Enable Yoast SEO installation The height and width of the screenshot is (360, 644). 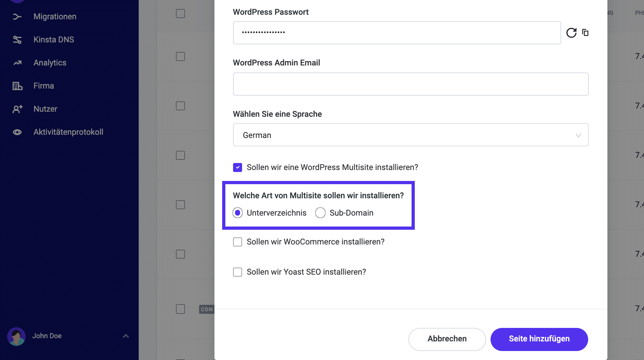click(x=237, y=272)
